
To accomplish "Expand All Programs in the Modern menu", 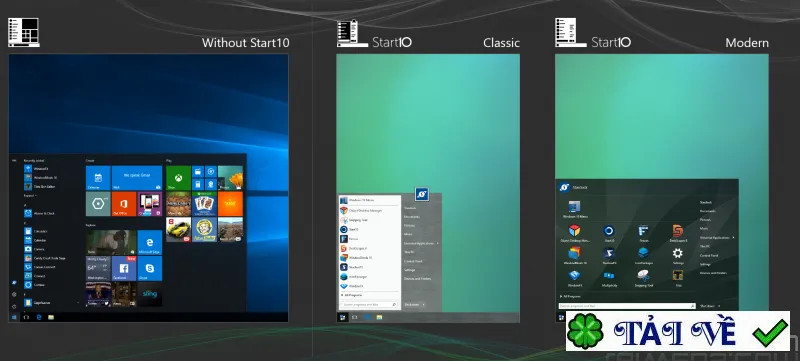I will coord(570,296).
